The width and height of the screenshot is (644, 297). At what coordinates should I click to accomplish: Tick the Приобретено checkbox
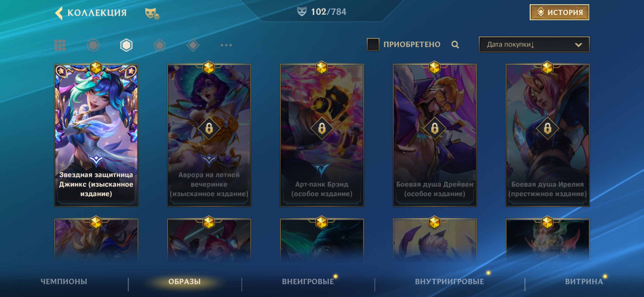[x=373, y=44]
